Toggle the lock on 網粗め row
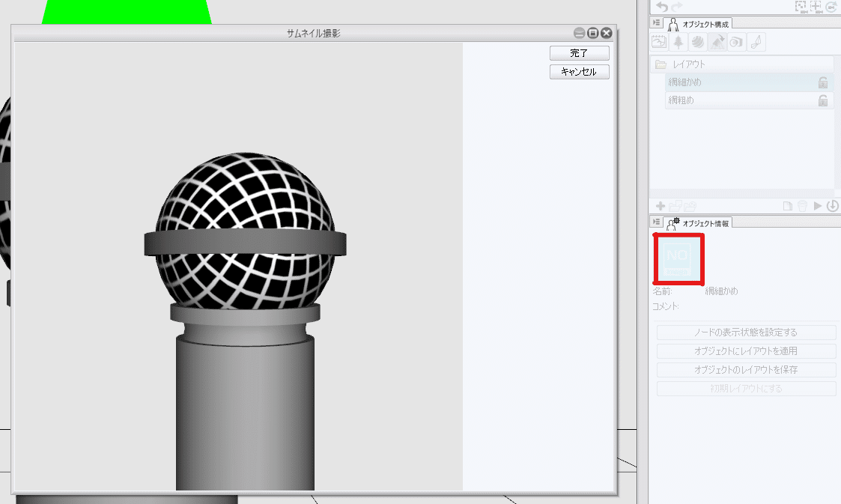The width and height of the screenshot is (841, 504). tap(823, 100)
